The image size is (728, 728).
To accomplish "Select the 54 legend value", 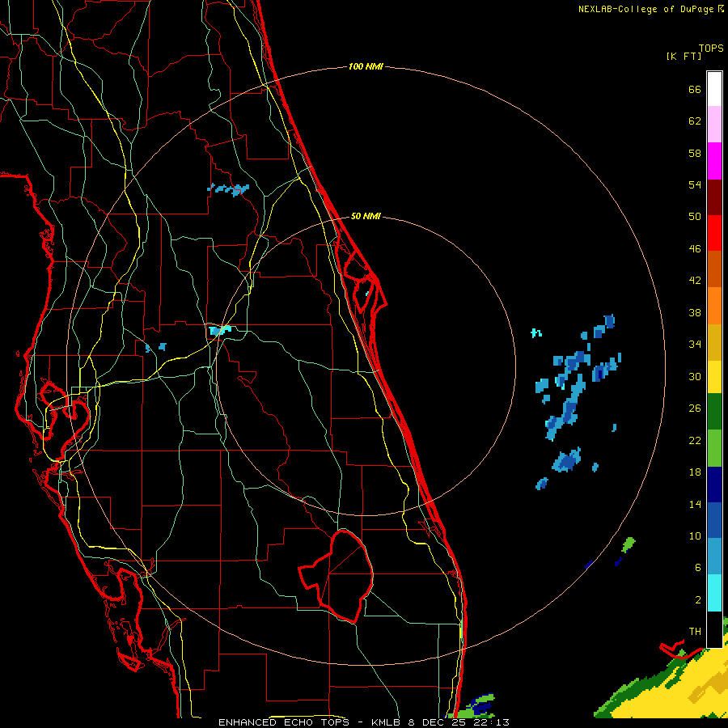I will 695,184.
